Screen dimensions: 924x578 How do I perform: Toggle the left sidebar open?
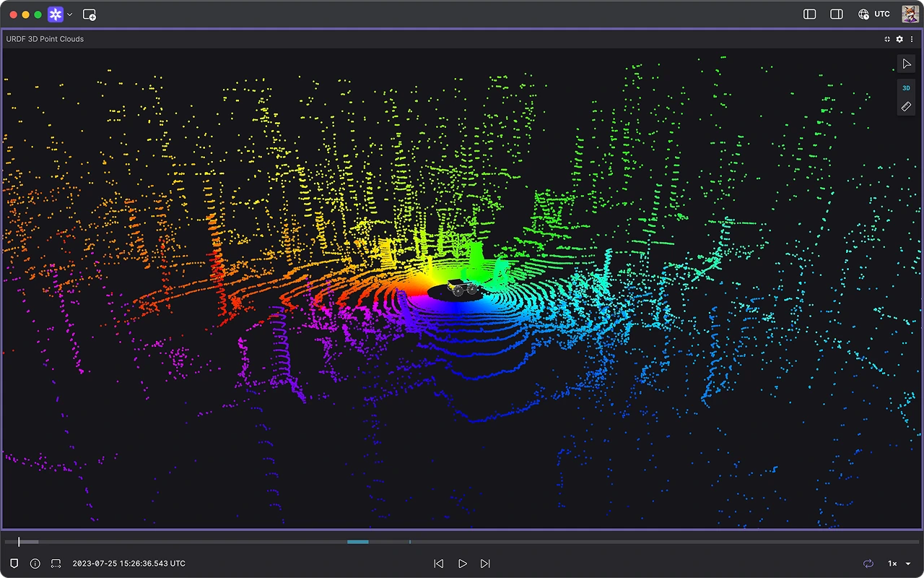tap(808, 14)
